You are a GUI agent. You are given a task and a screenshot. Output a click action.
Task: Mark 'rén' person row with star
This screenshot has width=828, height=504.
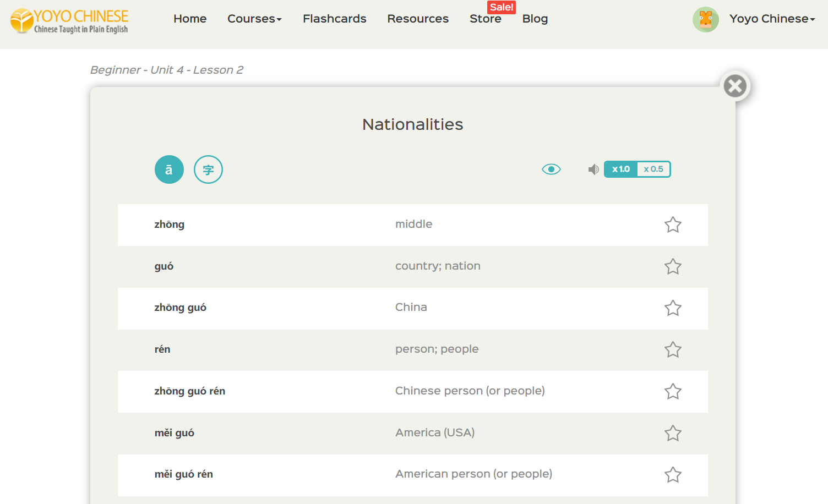pyautogui.click(x=673, y=349)
